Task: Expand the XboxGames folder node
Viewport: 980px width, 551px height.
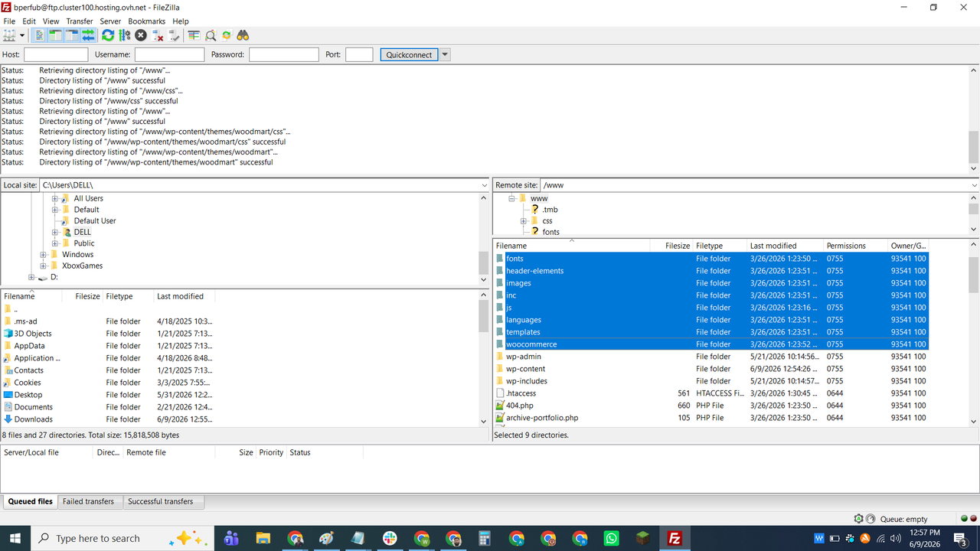Action: [44, 266]
